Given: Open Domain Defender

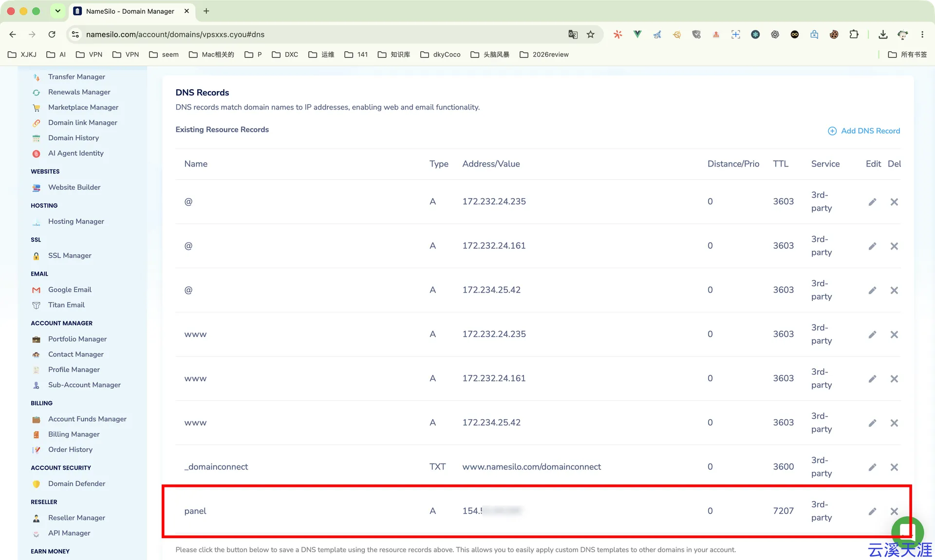Looking at the screenshot, I should 76,484.
